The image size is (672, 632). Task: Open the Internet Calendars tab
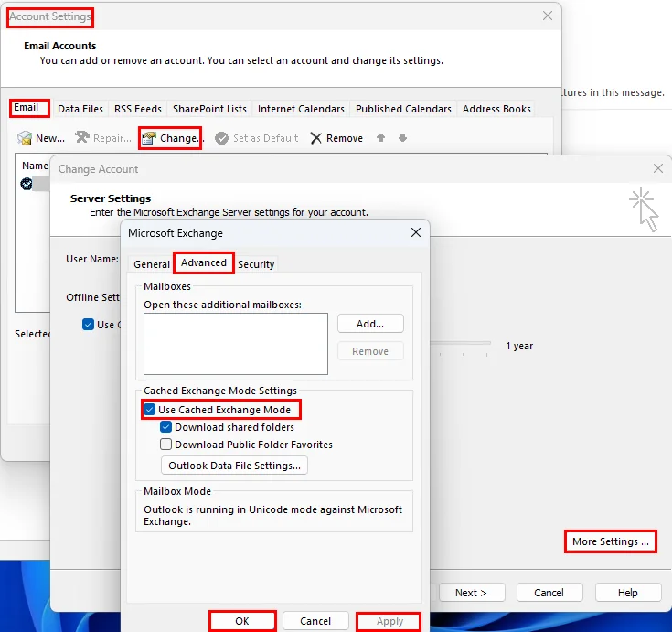point(301,109)
